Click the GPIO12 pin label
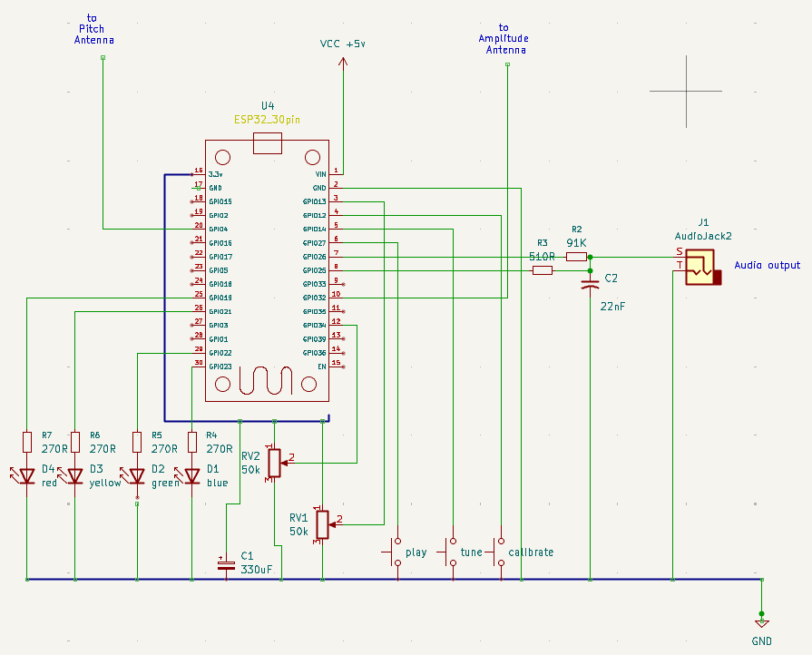The height and width of the screenshot is (655, 812). point(314,215)
